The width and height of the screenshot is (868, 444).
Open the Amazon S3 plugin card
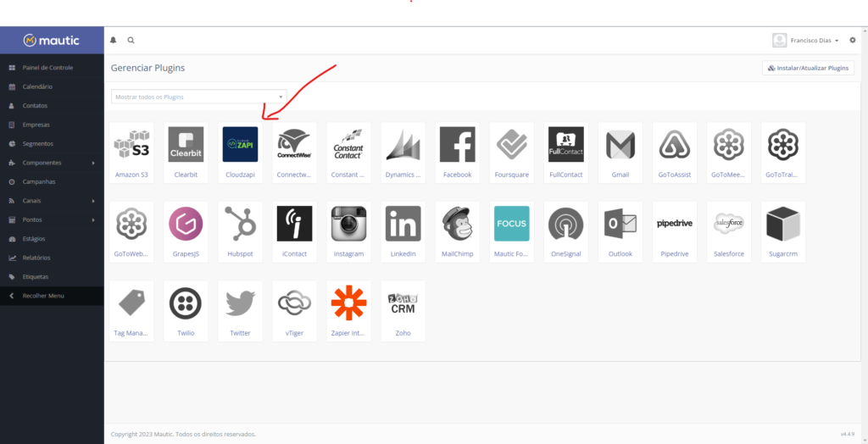pos(131,153)
